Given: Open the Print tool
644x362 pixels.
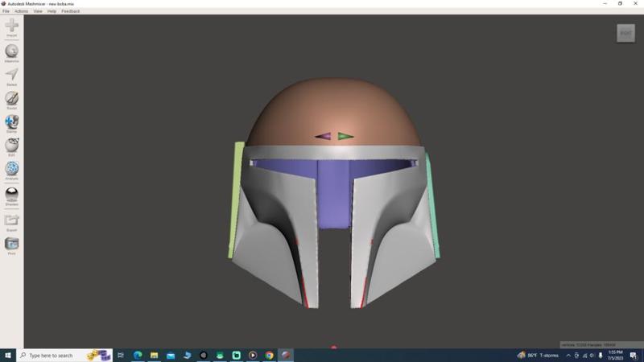Looking at the screenshot, I should (x=11, y=246).
